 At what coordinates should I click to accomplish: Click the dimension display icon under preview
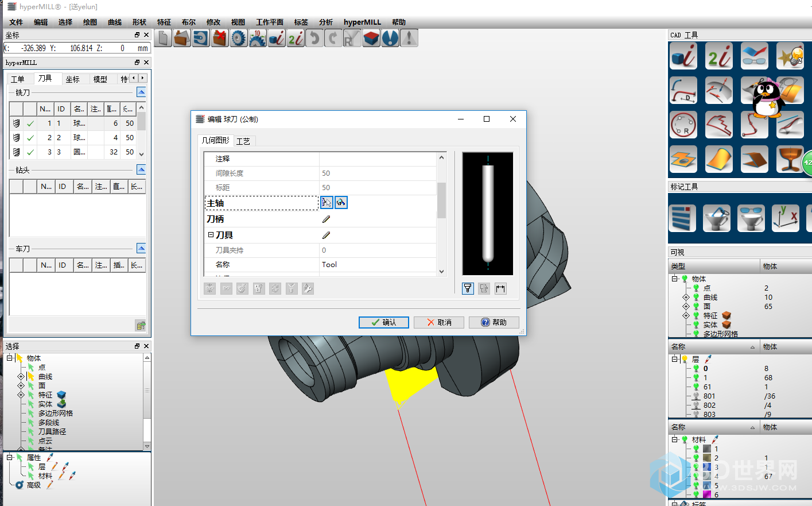pos(500,288)
